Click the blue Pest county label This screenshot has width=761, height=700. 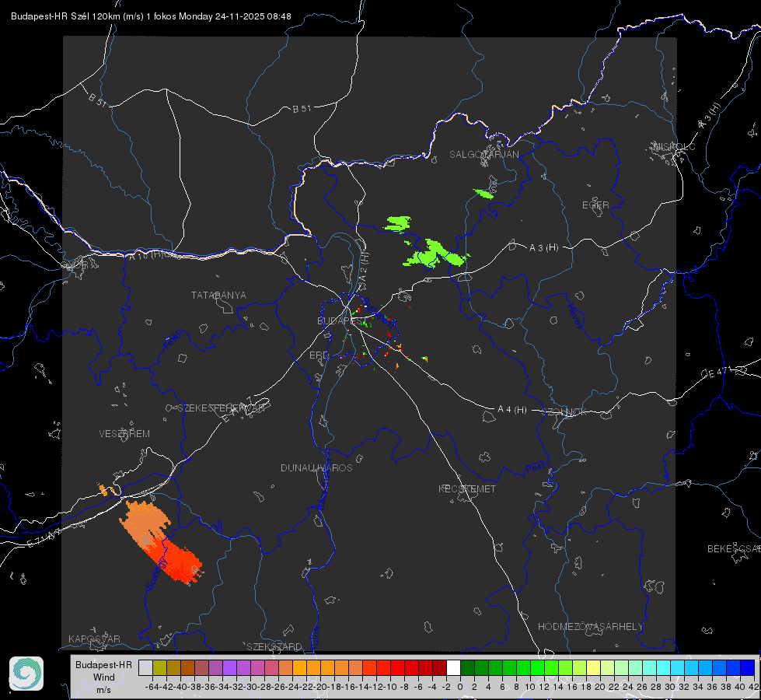(x=536, y=468)
